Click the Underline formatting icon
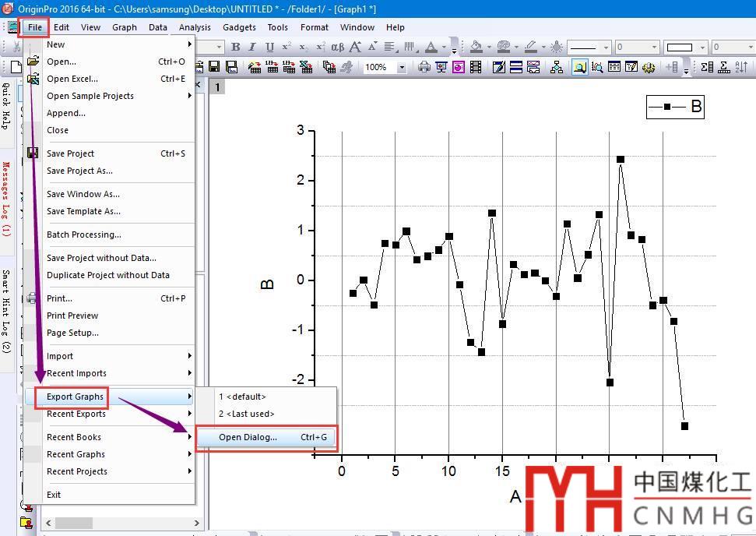Viewport: 756px width, 536px height. [x=269, y=48]
